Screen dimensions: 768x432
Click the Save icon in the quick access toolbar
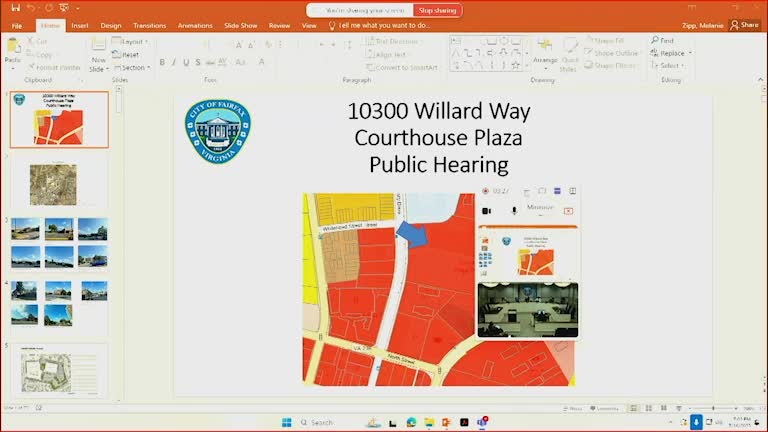coord(16,7)
